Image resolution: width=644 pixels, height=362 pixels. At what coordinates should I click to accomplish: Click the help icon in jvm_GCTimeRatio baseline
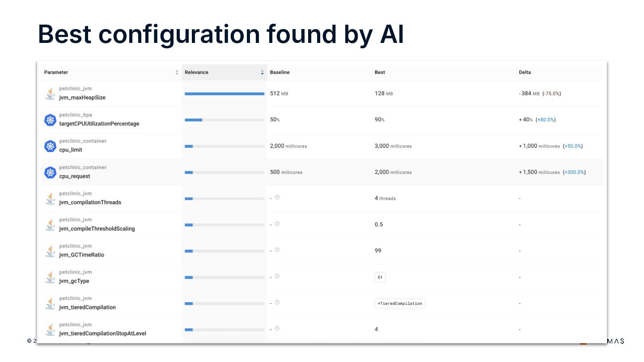(277, 250)
